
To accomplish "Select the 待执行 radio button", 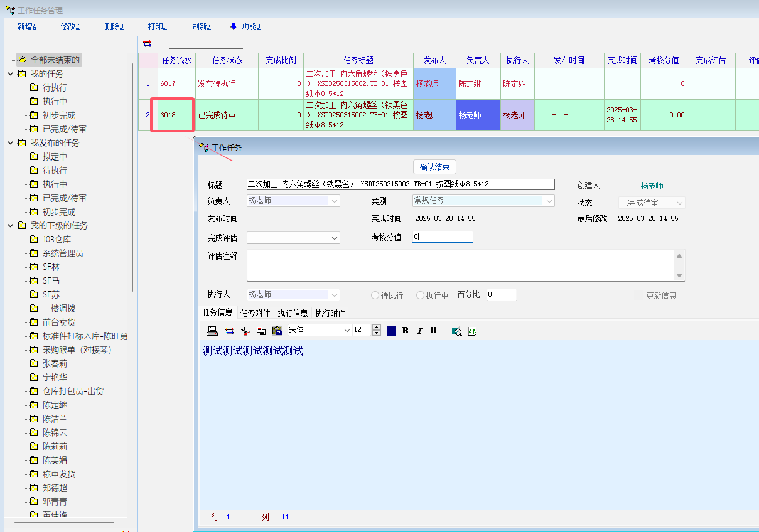I will [x=375, y=295].
